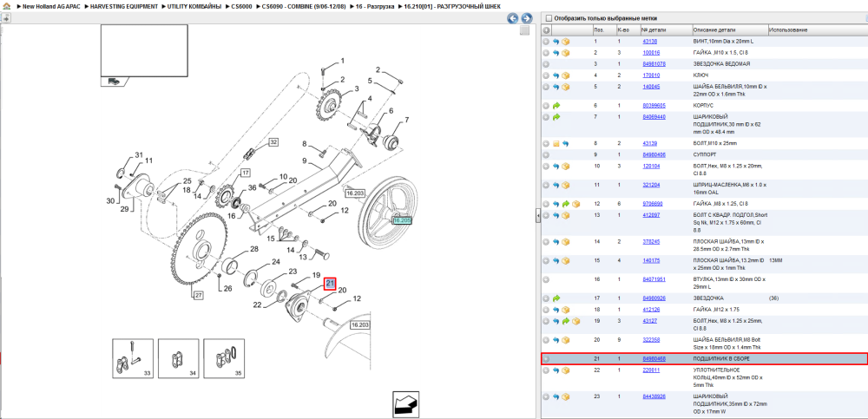Click the chain link thumbnail labeled 34
Image resolution: width=868 pixels, height=419 pixels.
tap(178, 358)
